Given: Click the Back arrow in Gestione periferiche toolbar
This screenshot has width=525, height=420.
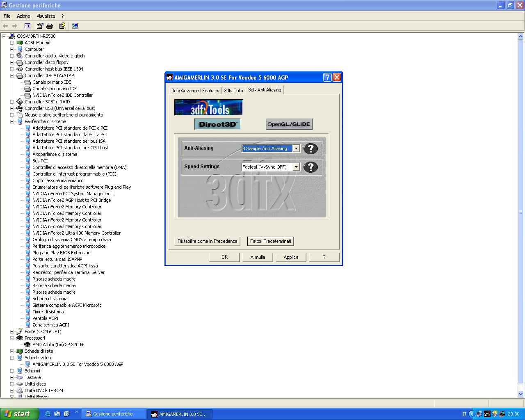Looking at the screenshot, I should (6, 26).
